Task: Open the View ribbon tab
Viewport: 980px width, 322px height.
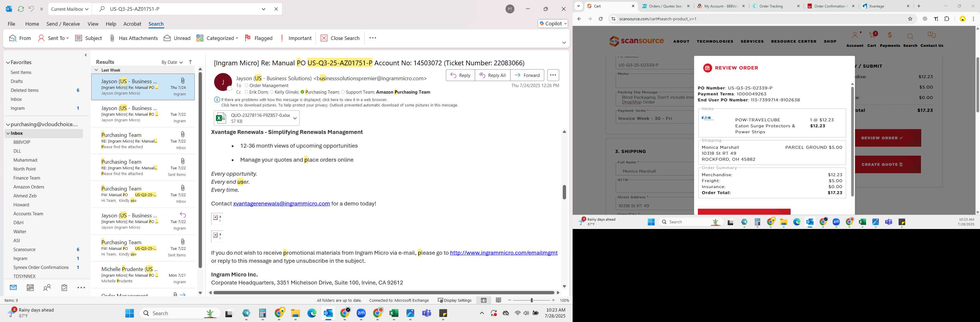Action: click(93, 24)
